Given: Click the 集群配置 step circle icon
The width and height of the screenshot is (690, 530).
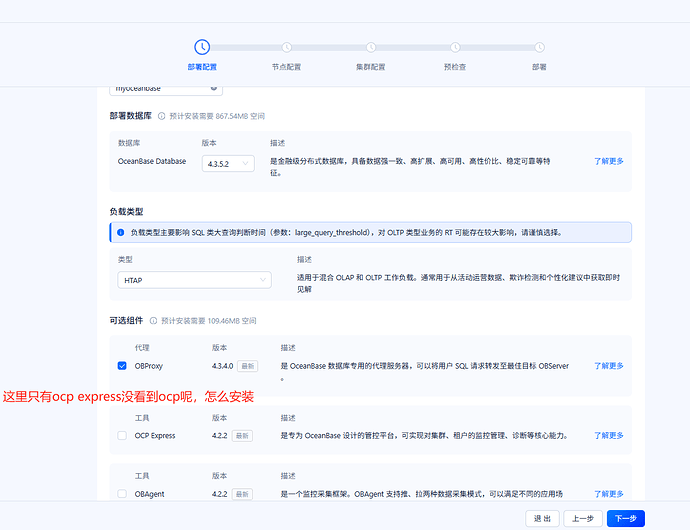Looking at the screenshot, I should tap(371, 47).
